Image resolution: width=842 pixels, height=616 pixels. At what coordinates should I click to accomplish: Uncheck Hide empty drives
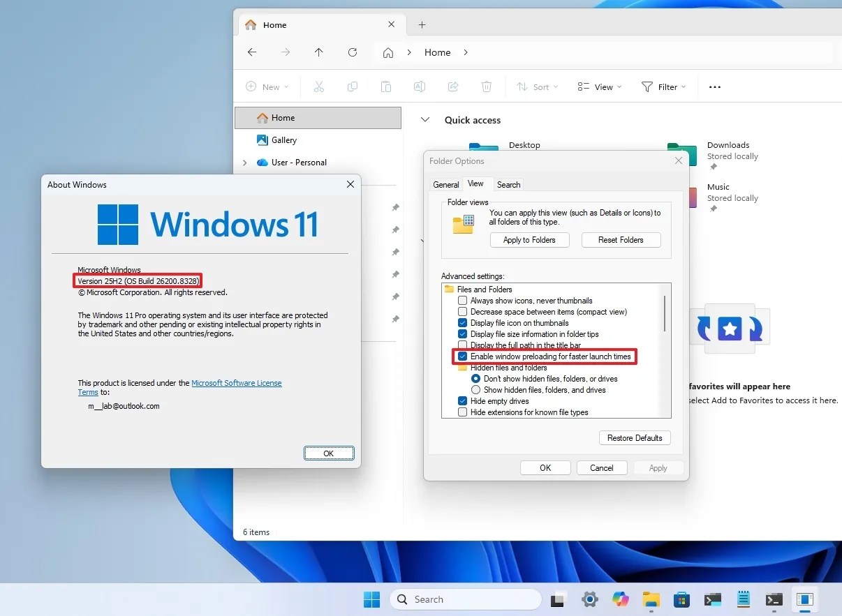pos(462,401)
